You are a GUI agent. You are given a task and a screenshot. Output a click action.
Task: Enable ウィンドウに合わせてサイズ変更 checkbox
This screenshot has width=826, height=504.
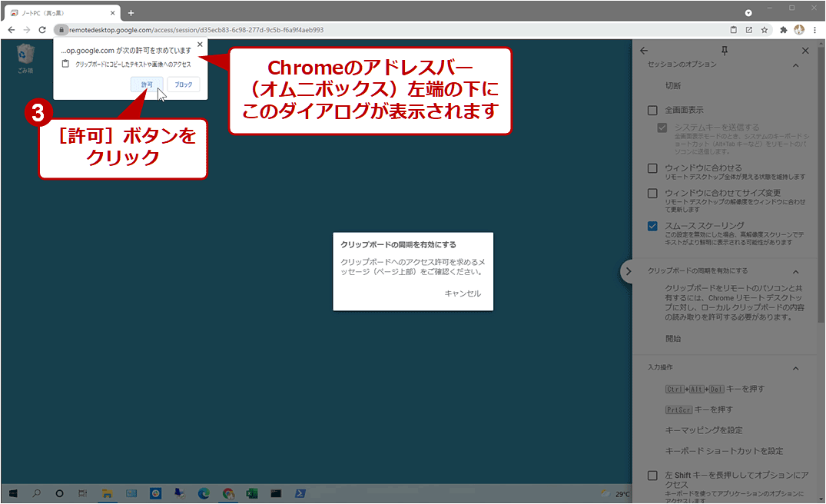pos(652,194)
